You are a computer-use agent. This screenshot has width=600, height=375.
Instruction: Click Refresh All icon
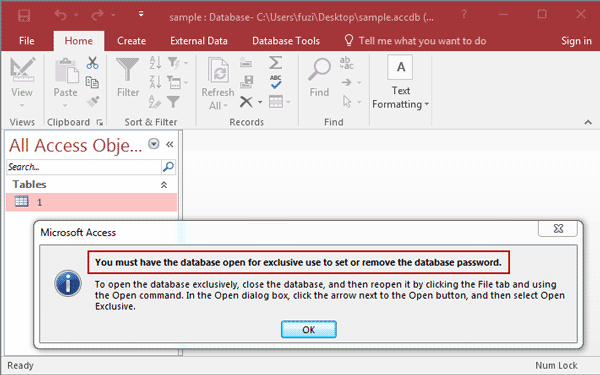coord(218,70)
